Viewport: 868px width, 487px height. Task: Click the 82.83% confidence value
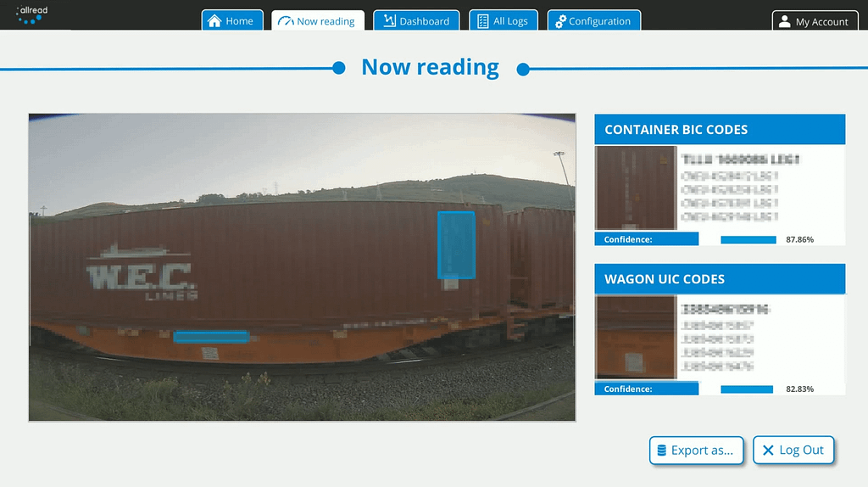799,389
